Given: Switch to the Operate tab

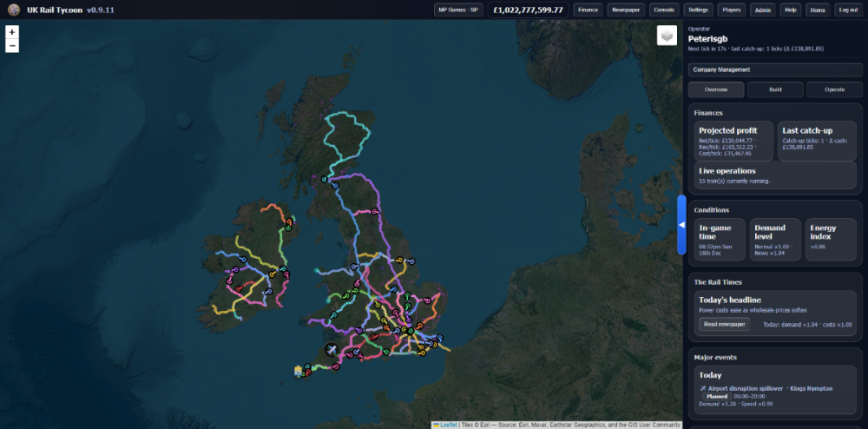Looking at the screenshot, I should 834,89.
